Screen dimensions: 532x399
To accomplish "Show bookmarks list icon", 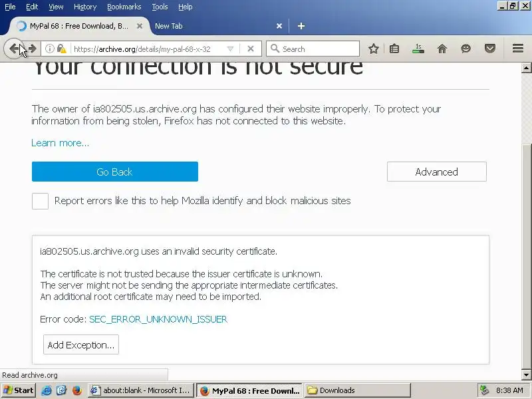I will (394, 49).
